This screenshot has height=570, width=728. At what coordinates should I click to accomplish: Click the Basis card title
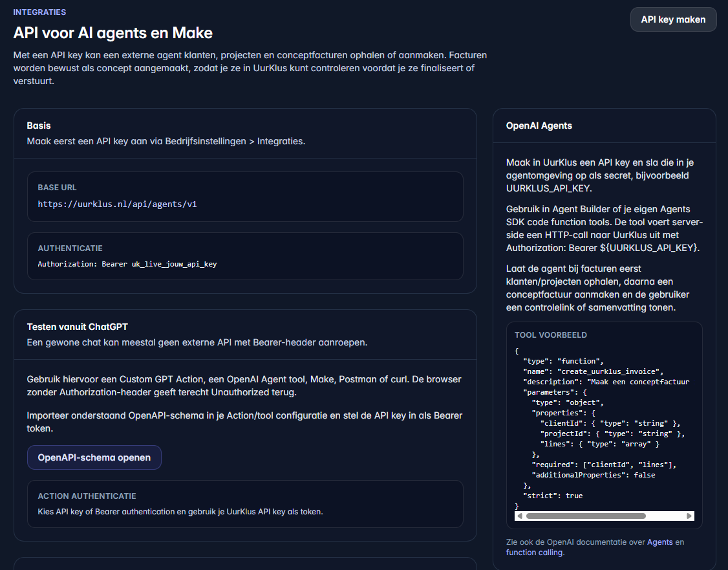pos(39,126)
